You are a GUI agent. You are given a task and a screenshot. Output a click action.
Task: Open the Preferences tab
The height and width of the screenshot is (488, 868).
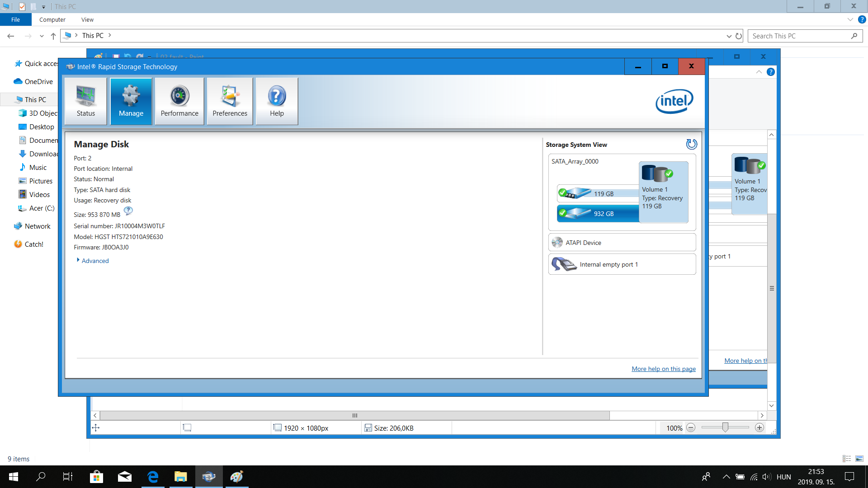230,101
